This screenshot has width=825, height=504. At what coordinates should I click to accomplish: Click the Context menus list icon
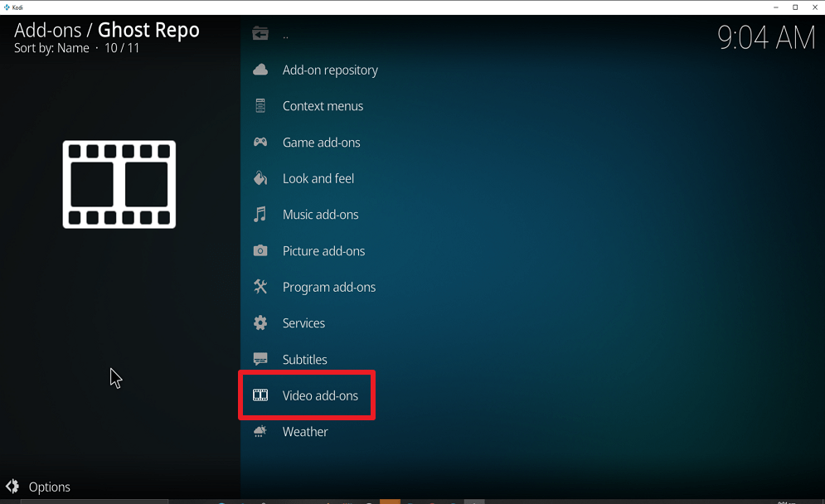coord(260,105)
